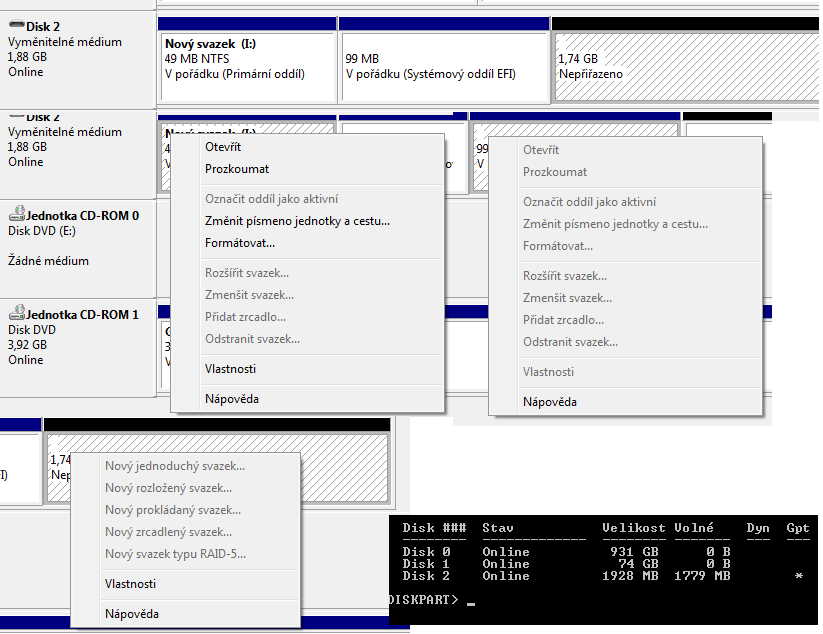Choose the enabled Otevřít menu entry

[222, 147]
